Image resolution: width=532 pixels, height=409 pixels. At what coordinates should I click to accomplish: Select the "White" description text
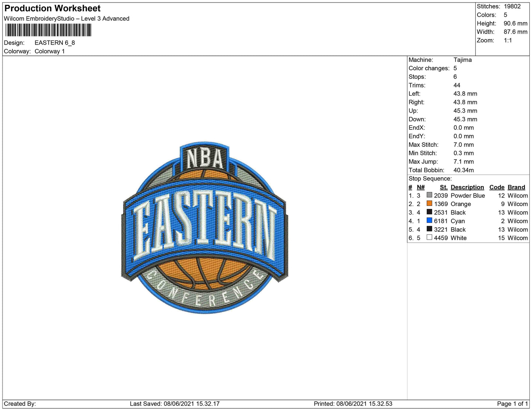[x=458, y=238]
